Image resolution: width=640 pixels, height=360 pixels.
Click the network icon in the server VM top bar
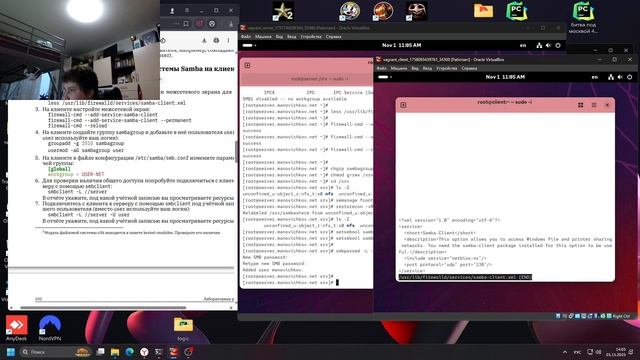[539, 45]
